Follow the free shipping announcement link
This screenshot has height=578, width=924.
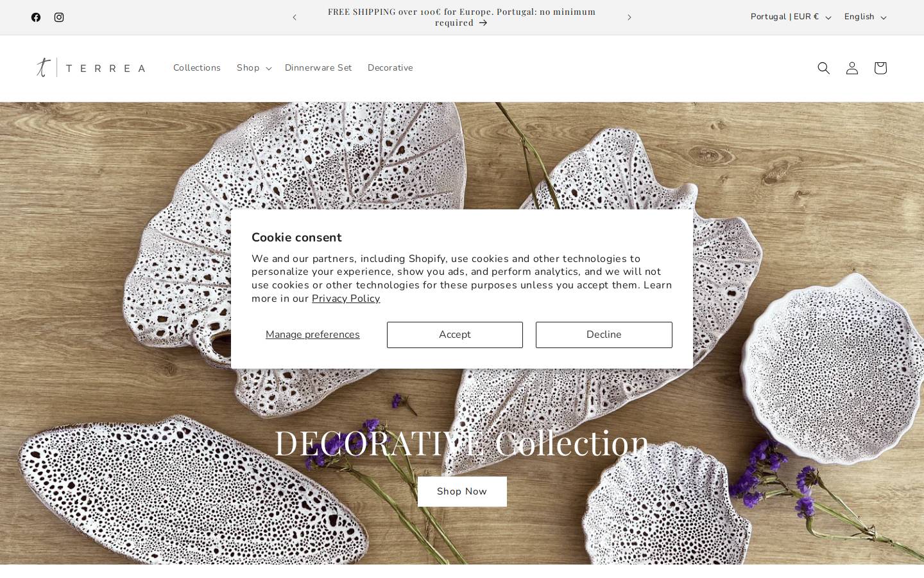tap(462, 17)
